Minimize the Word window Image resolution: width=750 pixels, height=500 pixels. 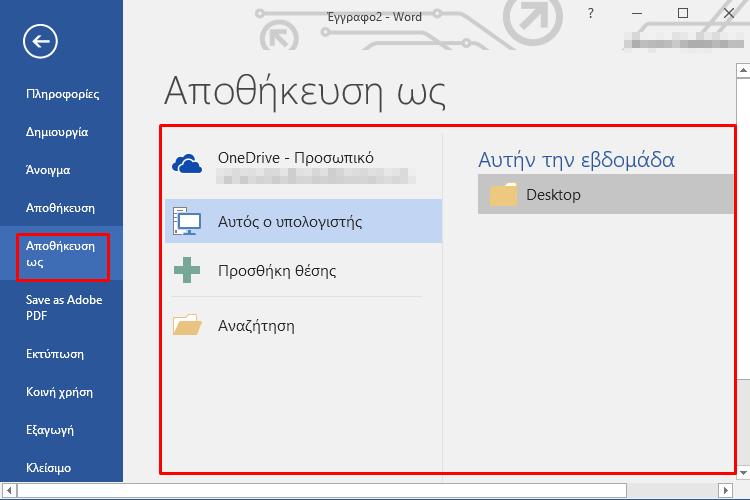click(637, 13)
